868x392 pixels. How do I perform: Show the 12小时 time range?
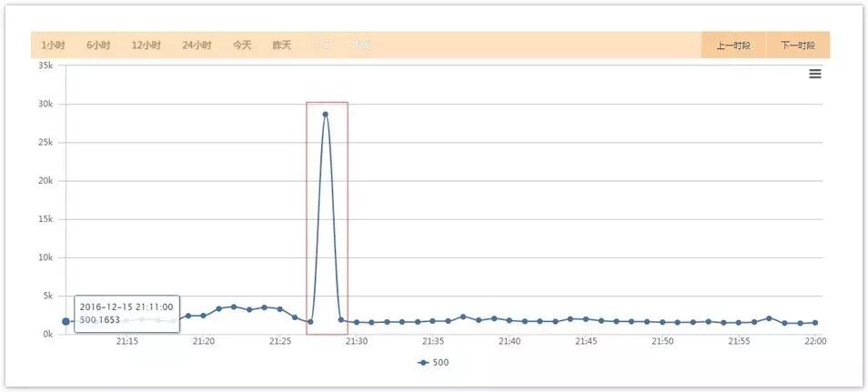(x=146, y=45)
